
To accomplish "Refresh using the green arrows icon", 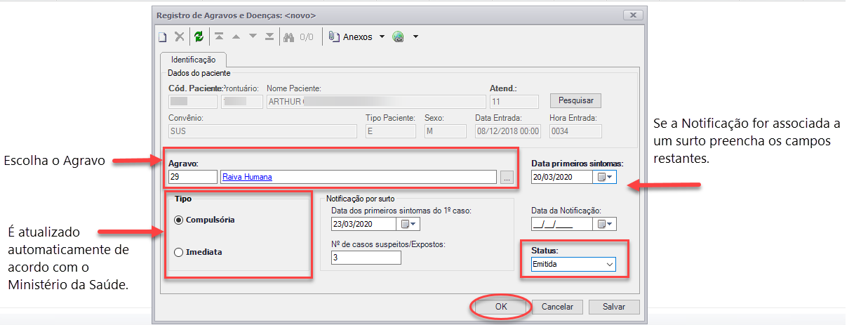I will click(x=199, y=37).
